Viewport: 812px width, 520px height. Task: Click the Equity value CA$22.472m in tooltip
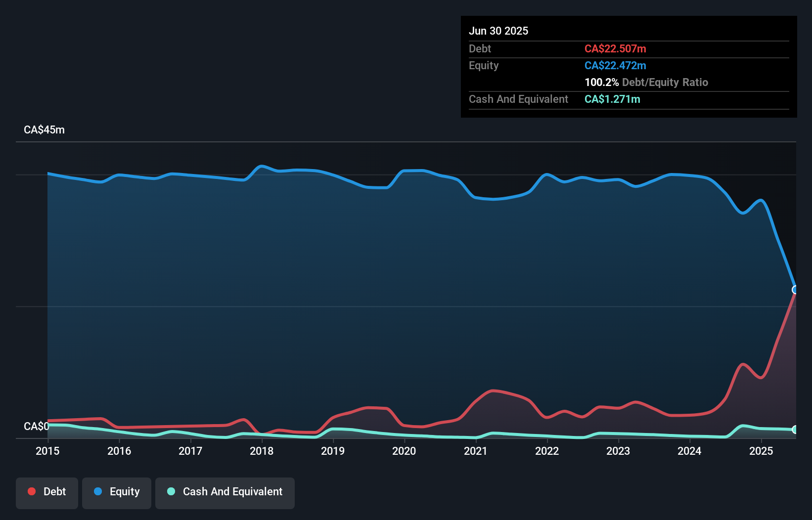[615, 65]
